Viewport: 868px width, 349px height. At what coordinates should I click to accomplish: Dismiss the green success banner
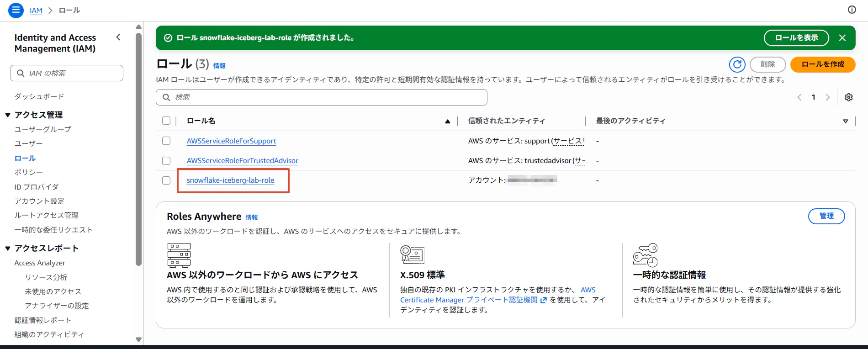[842, 38]
